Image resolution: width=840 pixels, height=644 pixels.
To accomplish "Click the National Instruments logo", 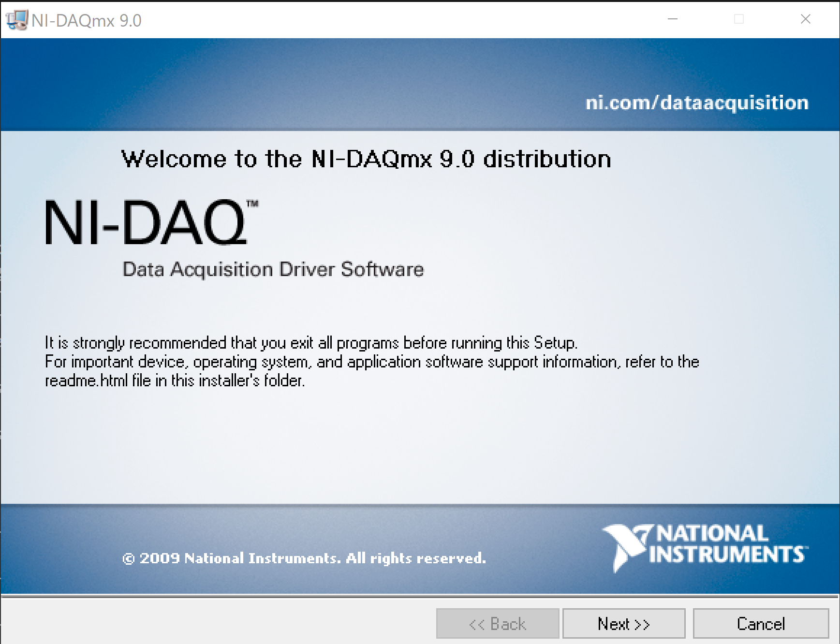I will pos(705,548).
